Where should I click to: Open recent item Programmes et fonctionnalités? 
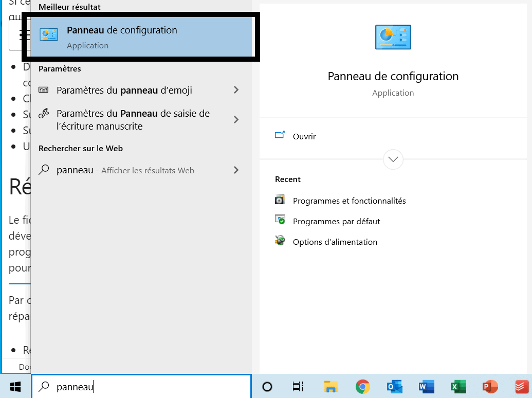click(x=349, y=201)
